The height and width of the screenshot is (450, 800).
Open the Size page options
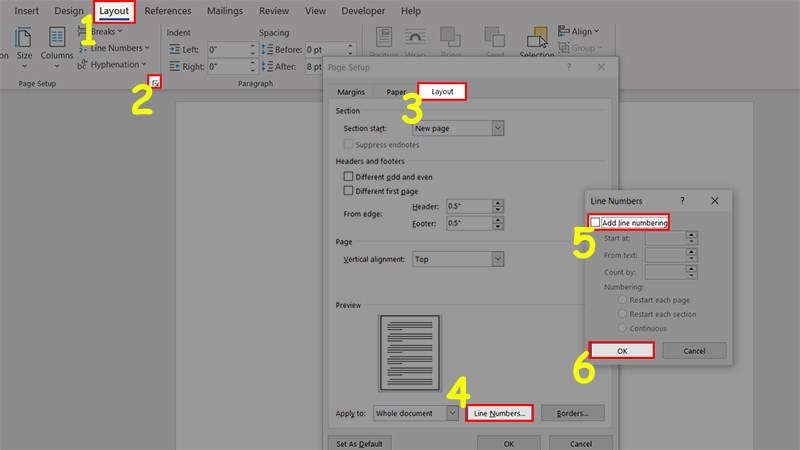[23, 47]
